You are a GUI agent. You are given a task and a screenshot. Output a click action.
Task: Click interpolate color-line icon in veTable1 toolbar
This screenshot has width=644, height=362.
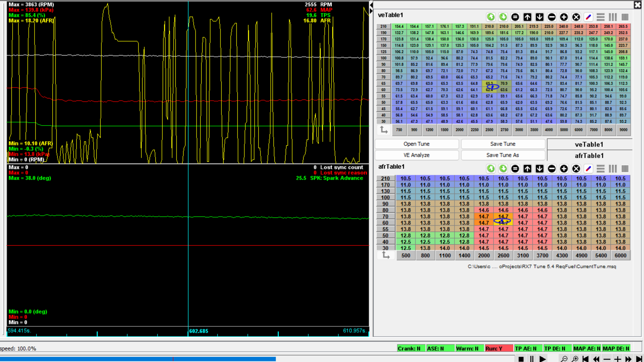(588, 17)
